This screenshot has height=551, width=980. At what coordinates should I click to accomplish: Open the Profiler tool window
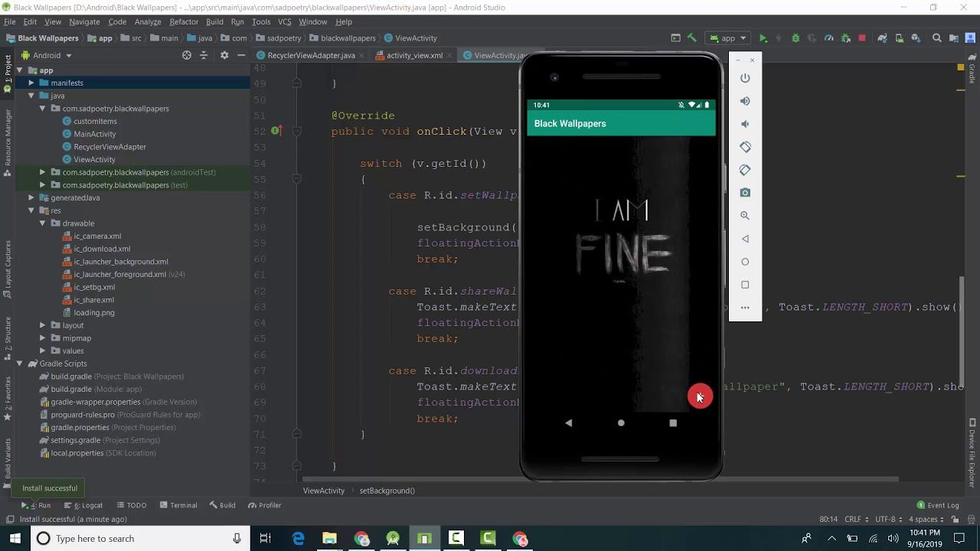(x=265, y=505)
